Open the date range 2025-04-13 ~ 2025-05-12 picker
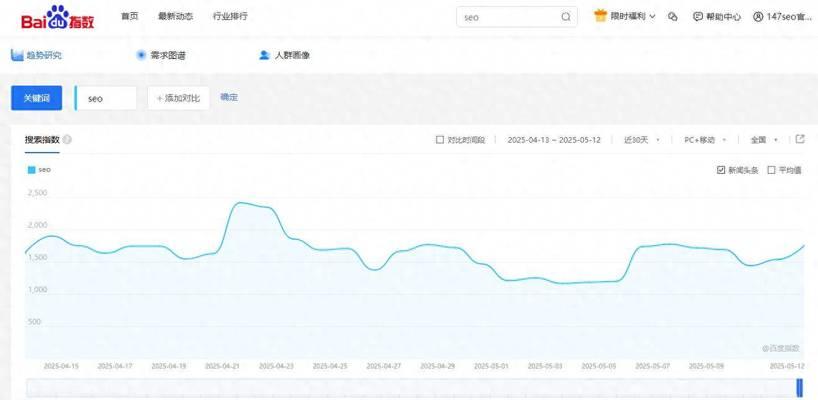The height and width of the screenshot is (400, 818). (554, 140)
